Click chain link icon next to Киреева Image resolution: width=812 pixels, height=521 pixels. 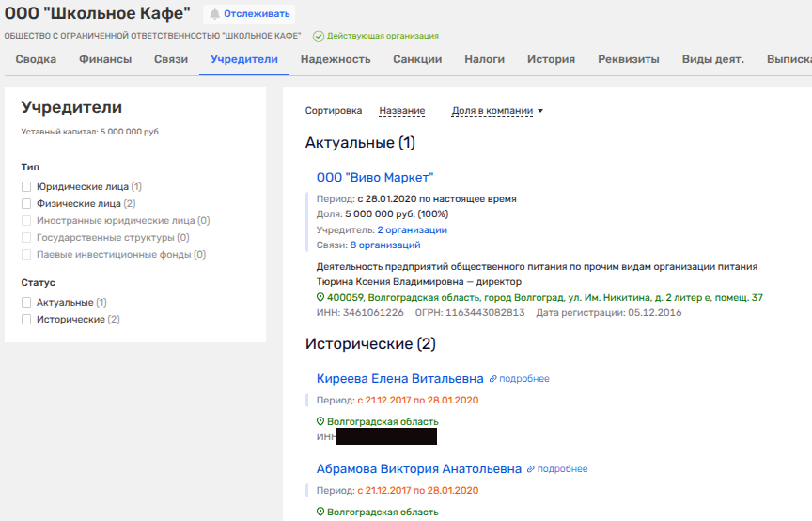click(492, 379)
